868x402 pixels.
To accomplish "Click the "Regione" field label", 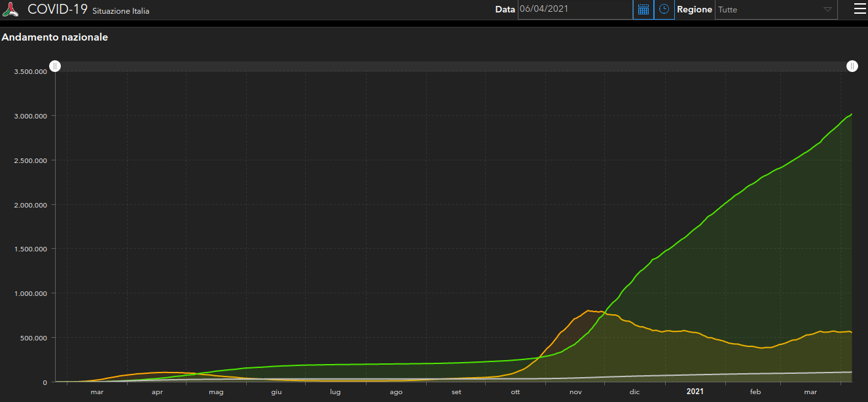I will (694, 10).
